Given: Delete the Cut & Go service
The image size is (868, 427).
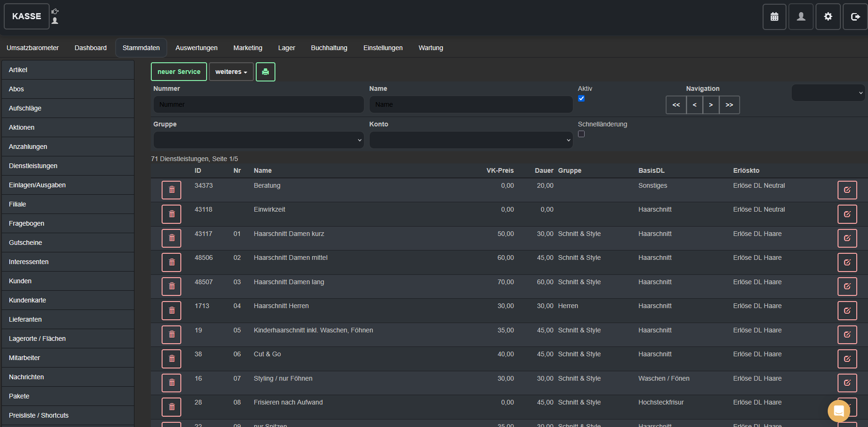Looking at the screenshot, I should click(x=171, y=359).
